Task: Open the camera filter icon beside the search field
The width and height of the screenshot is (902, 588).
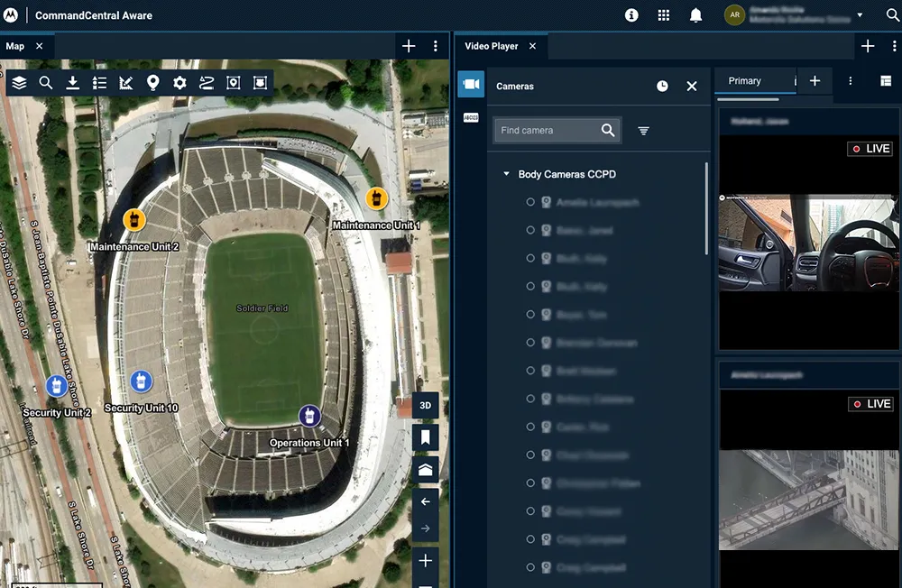Action: point(642,130)
